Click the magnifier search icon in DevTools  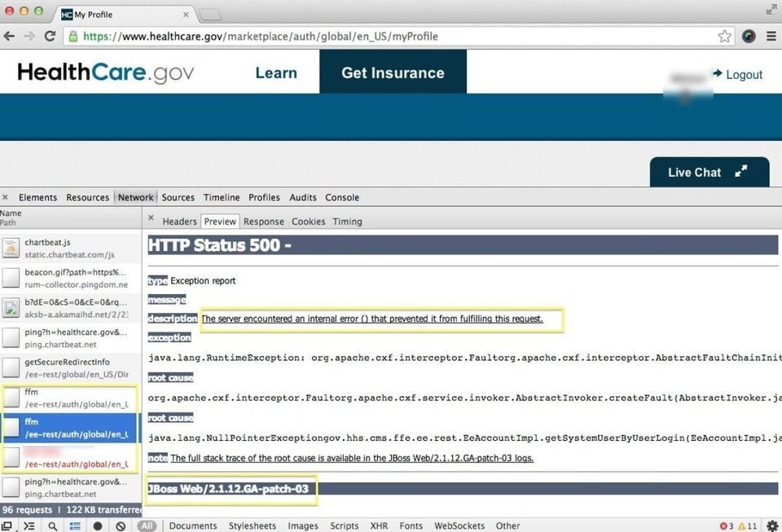point(52,525)
